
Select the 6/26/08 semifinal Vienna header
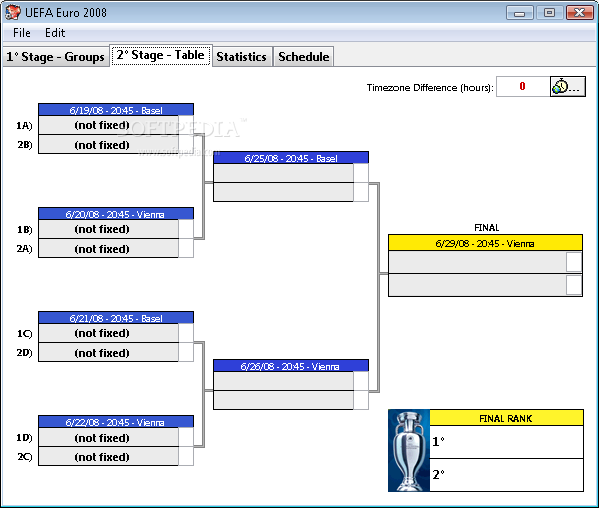point(291,366)
